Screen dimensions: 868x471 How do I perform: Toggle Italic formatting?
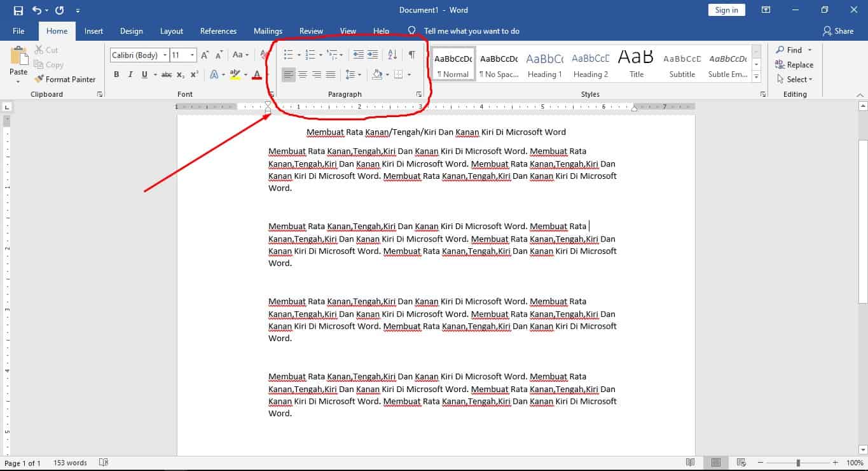click(x=130, y=74)
